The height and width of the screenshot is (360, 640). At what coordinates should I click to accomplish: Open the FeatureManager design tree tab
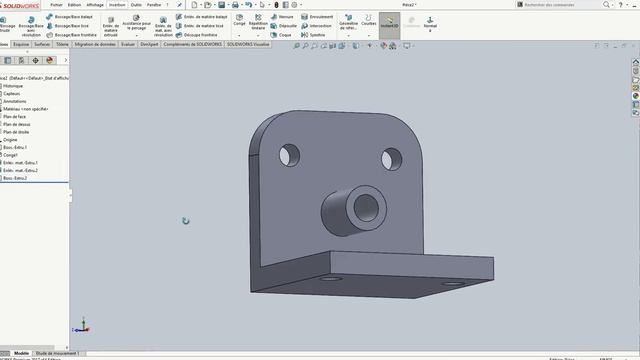7,60
